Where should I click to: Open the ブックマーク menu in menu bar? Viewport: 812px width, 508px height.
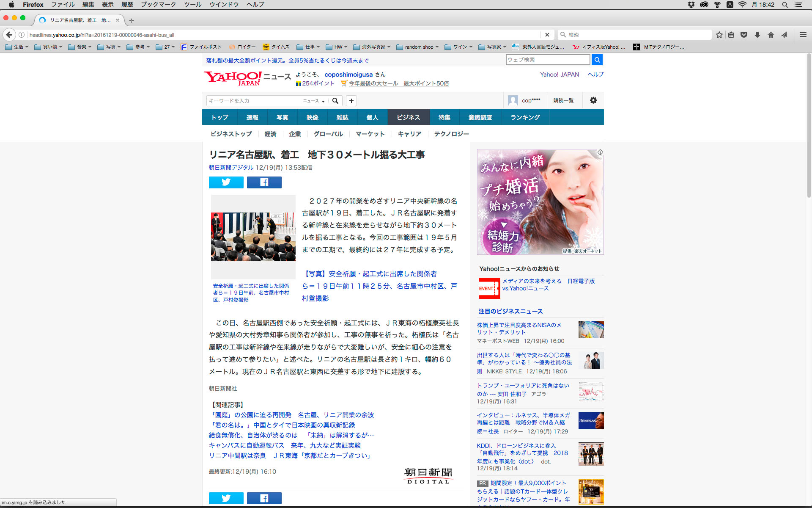click(158, 5)
